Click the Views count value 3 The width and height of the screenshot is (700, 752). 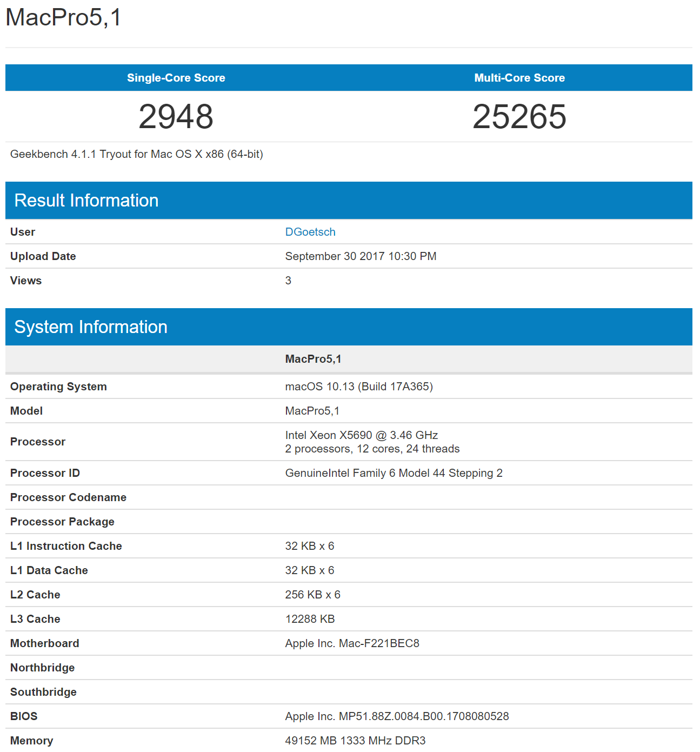point(288,281)
